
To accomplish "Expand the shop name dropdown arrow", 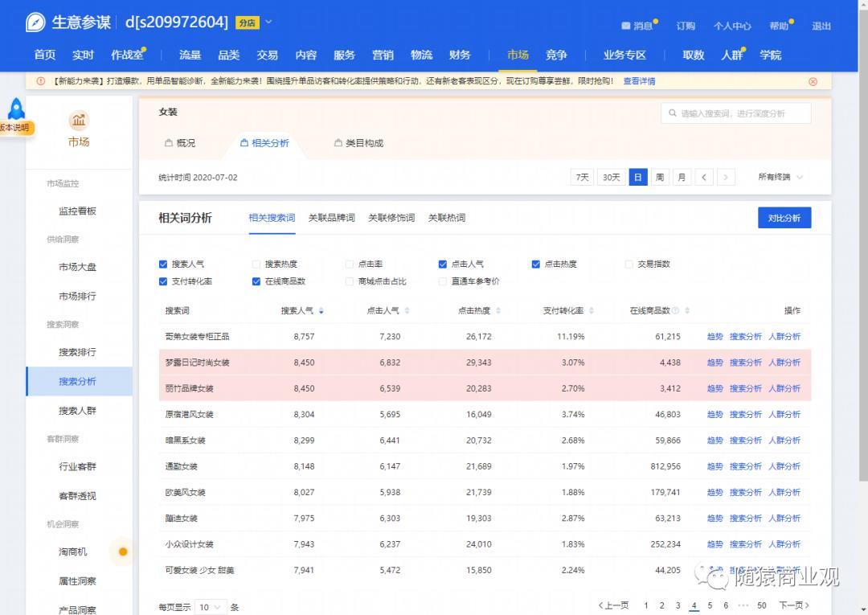I will [268, 23].
